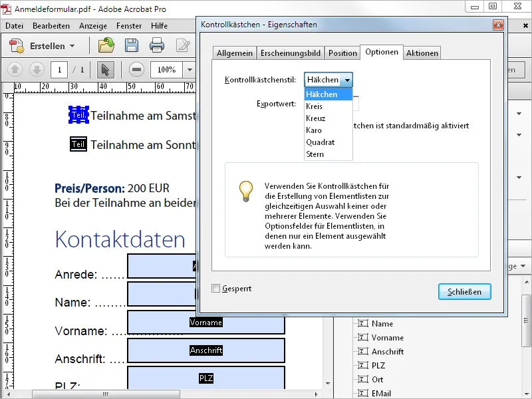
Task: Go to next page with down arrow
Action: tap(37, 70)
